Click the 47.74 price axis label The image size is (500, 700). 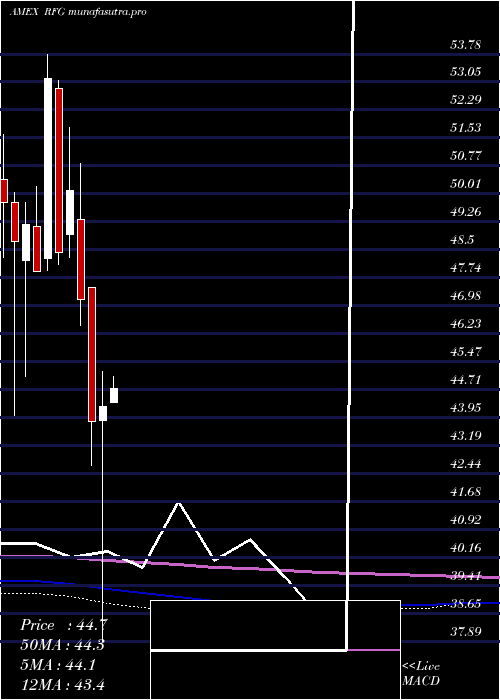pyautogui.click(x=466, y=268)
